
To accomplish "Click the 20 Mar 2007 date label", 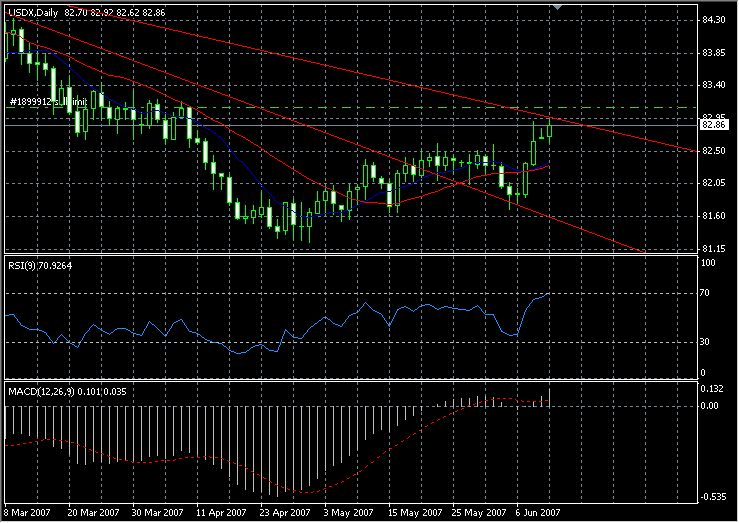I will [93, 513].
